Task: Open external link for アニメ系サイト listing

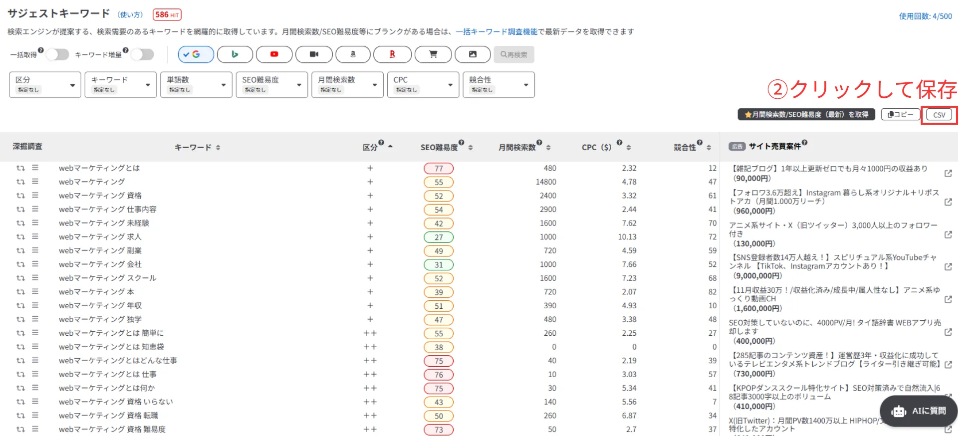Action: pyautogui.click(x=948, y=234)
